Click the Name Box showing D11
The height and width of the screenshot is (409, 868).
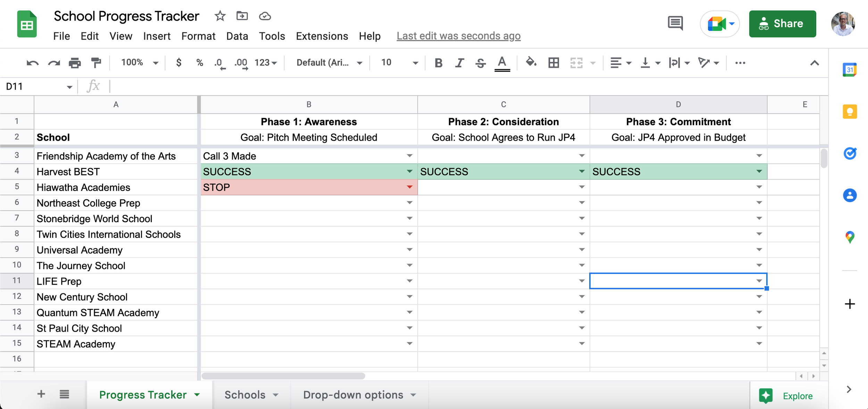point(35,86)
